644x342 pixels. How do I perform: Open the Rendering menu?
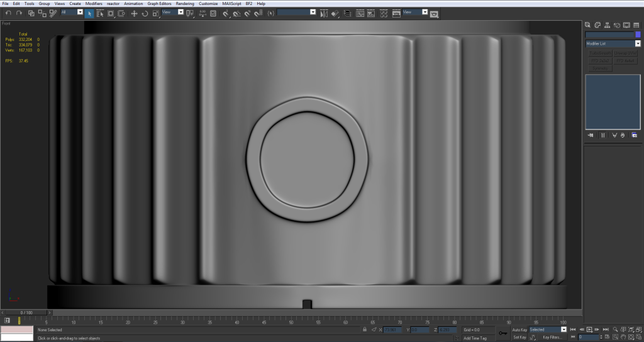pyautogui.click(x=185, y=4)
